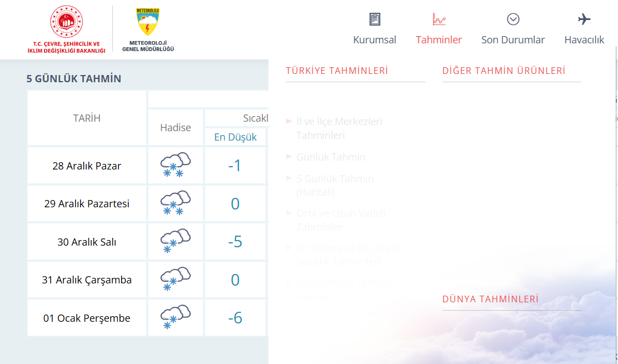Open the Günlük Tahmin link
The width and height of the screenshot is (618, 364).
[x=331, y=157]
